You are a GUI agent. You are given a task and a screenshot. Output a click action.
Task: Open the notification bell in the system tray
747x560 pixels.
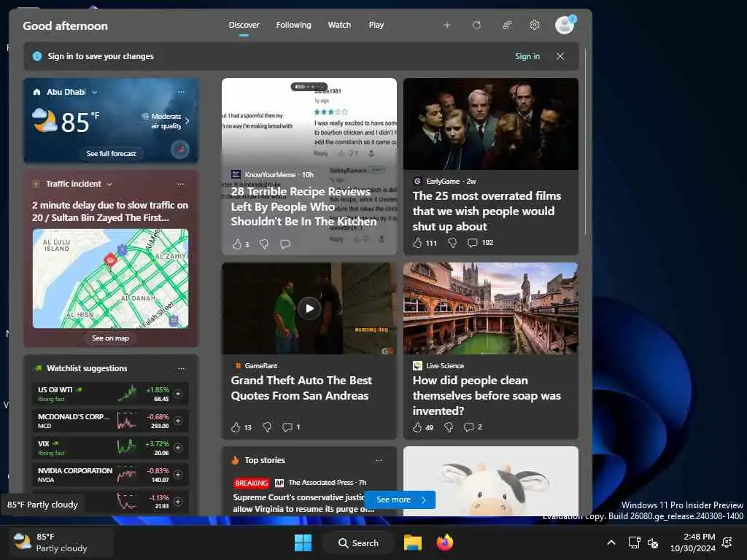tap(727, 542)
